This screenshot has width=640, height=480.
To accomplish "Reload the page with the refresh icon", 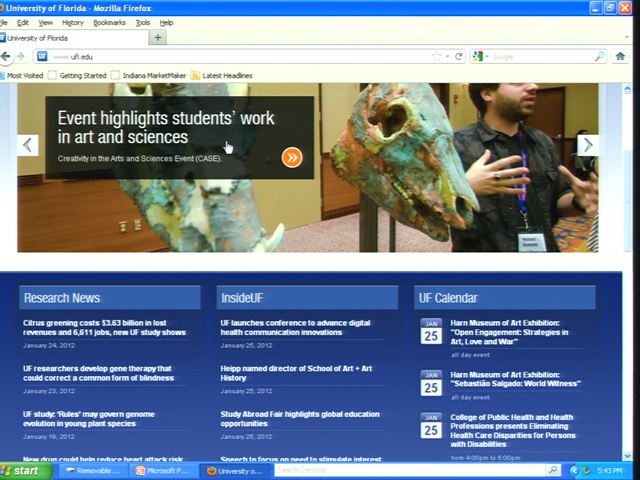I will click(459, 56).
